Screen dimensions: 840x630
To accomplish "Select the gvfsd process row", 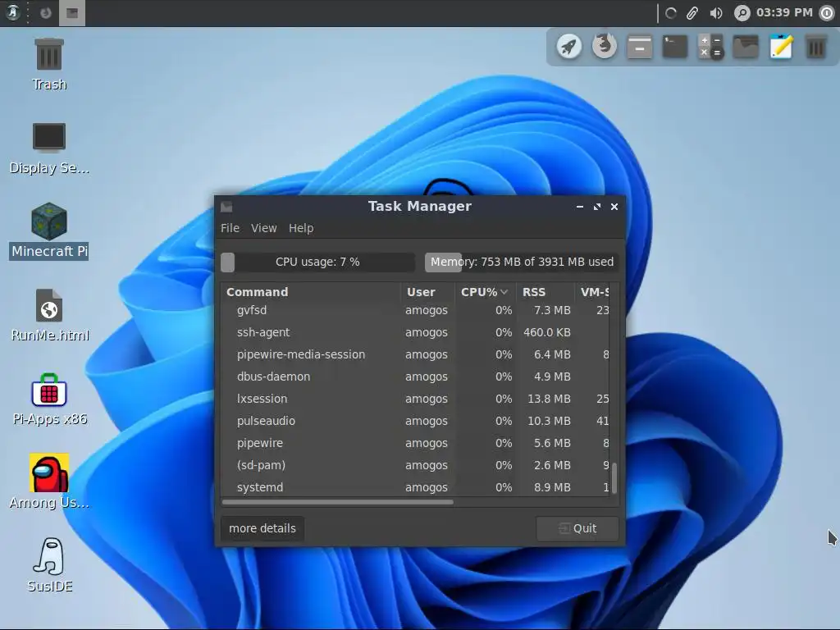I will pos(415,310).
